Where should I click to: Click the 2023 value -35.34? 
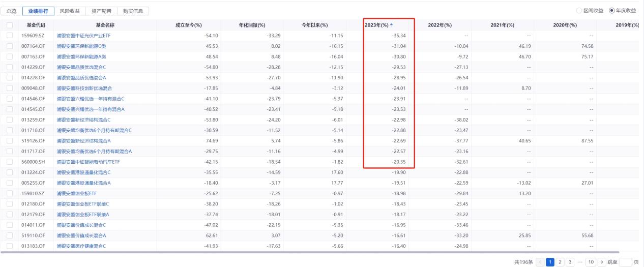pyautogui.click(x=399, y=35)
